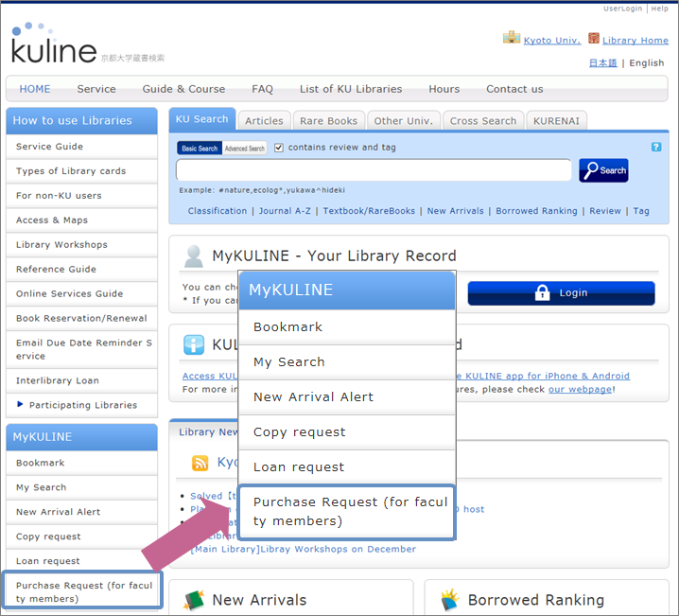This screenshot has height=616, width=679.
Task: Open Purchase Request in sidebar MyKULINE
Action: click(82, 591)
